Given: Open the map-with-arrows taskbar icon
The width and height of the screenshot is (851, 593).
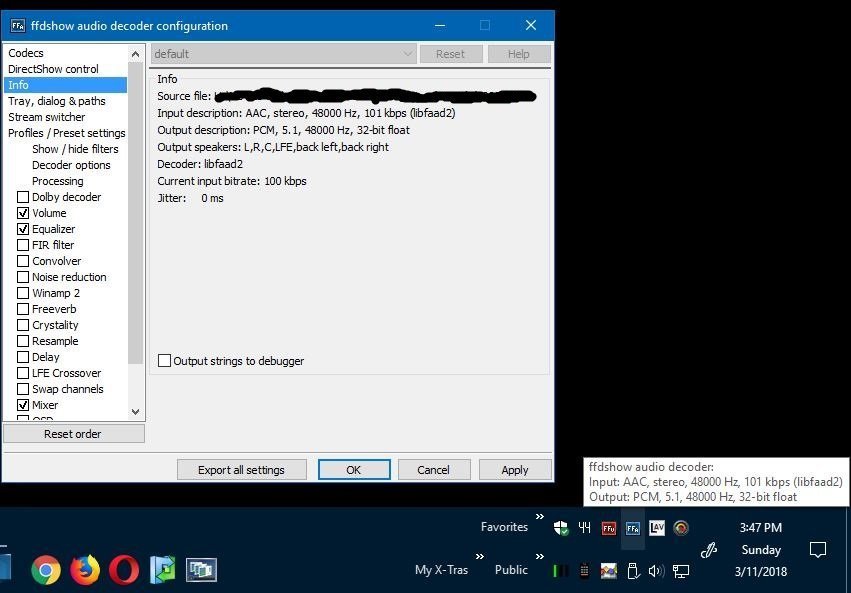Looking at the screenshot, I should tap(163, 570).
